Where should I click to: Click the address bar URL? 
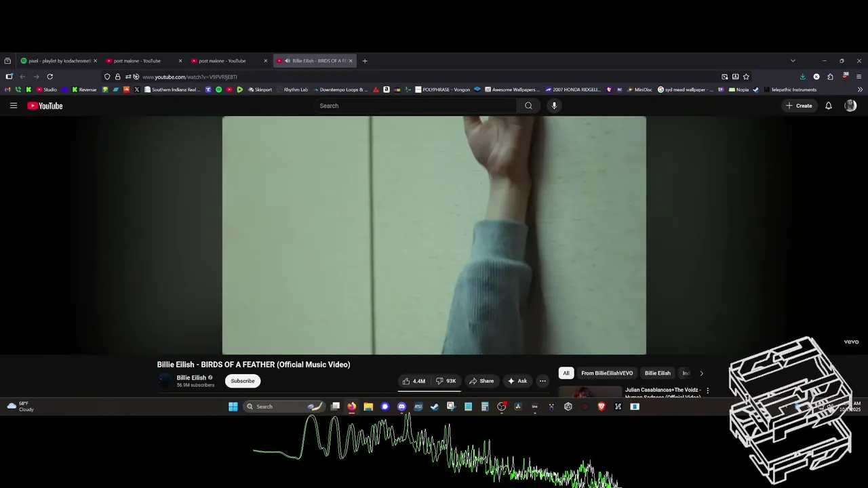click(190, 77)
